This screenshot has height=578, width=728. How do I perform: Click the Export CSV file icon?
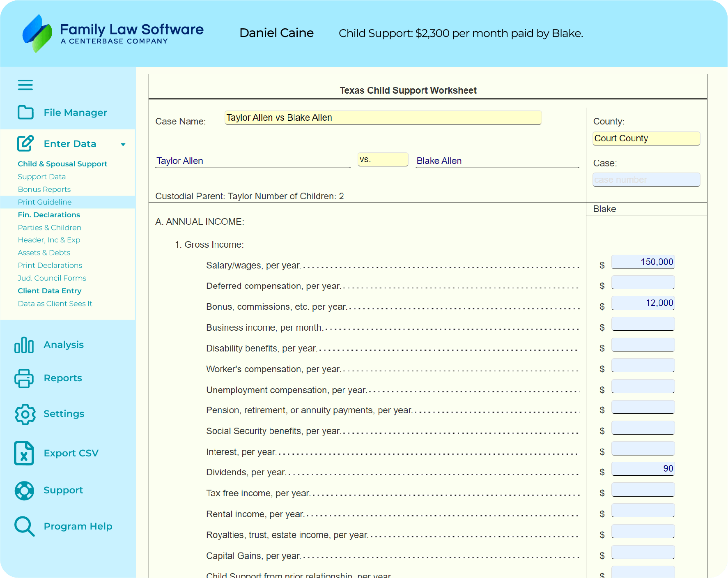point(24,453)
